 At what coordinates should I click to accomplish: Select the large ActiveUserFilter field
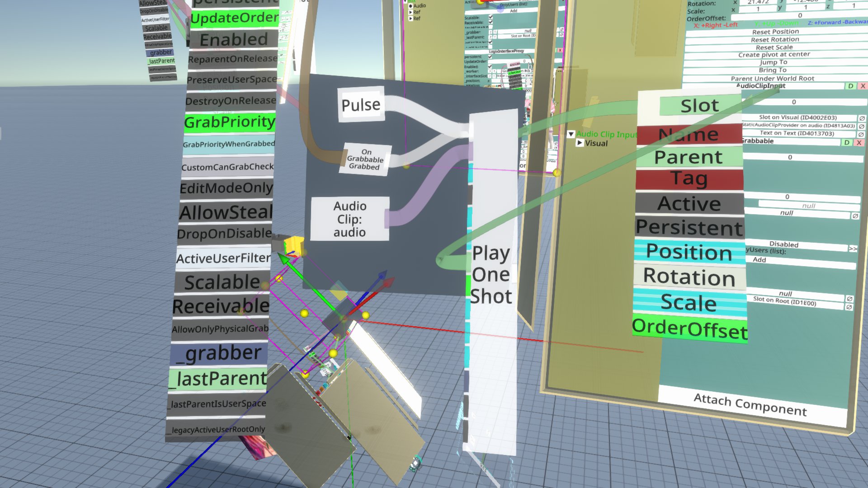point(223,258)
